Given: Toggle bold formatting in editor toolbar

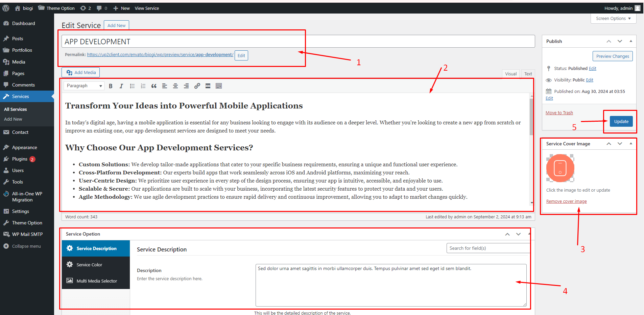Looking at the screenshot, I should click(111, 86).
